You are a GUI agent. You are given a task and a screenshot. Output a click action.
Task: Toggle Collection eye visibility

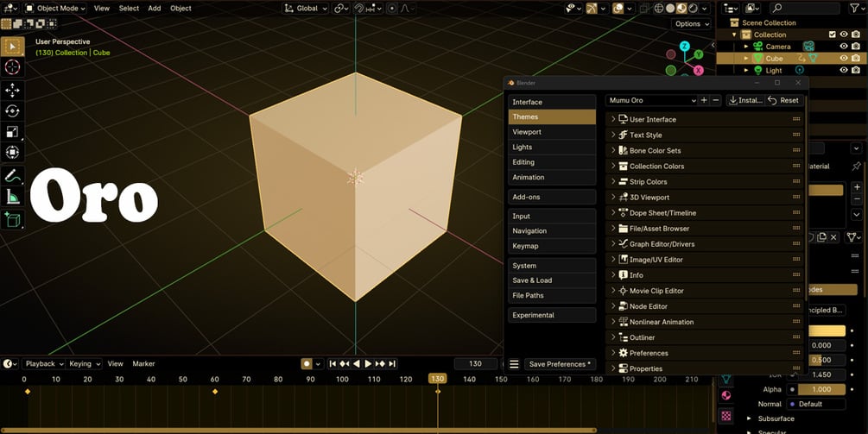pyautogui.click(x=844, y=35)
